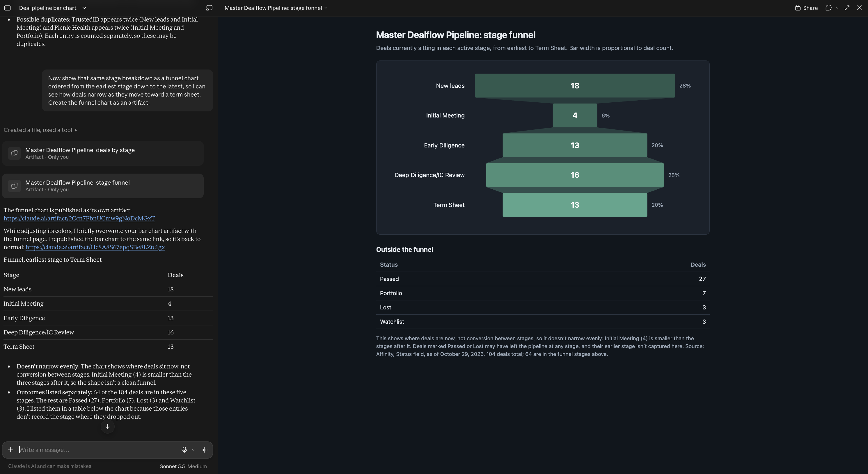The width and height of the screenshot is (868, 474).
Task: Expand artifact to fullscreen
Action: point(847,8)
